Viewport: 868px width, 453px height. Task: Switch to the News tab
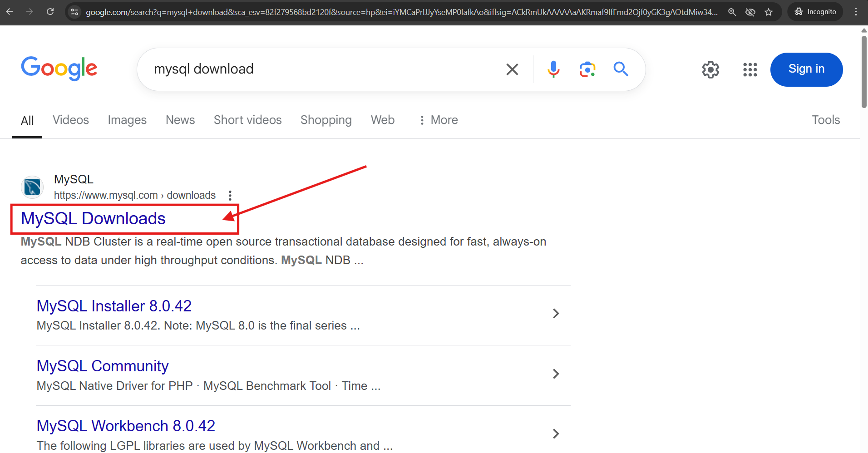tap(180, 120)
